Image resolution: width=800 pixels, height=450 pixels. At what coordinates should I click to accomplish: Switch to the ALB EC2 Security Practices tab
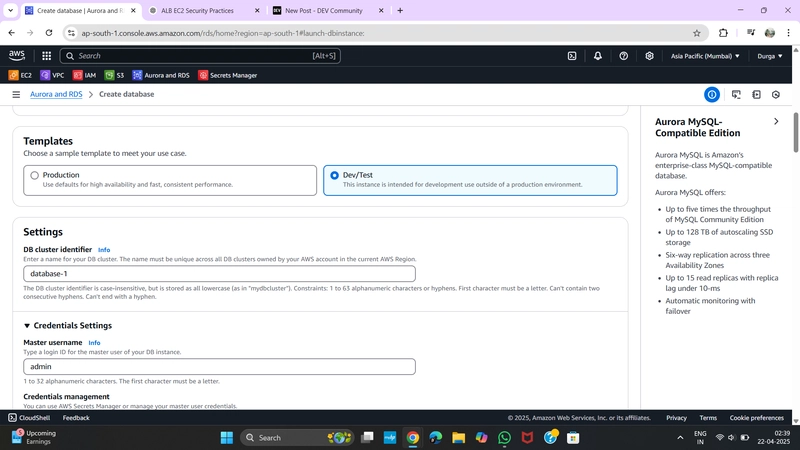(x=197, y=10)
